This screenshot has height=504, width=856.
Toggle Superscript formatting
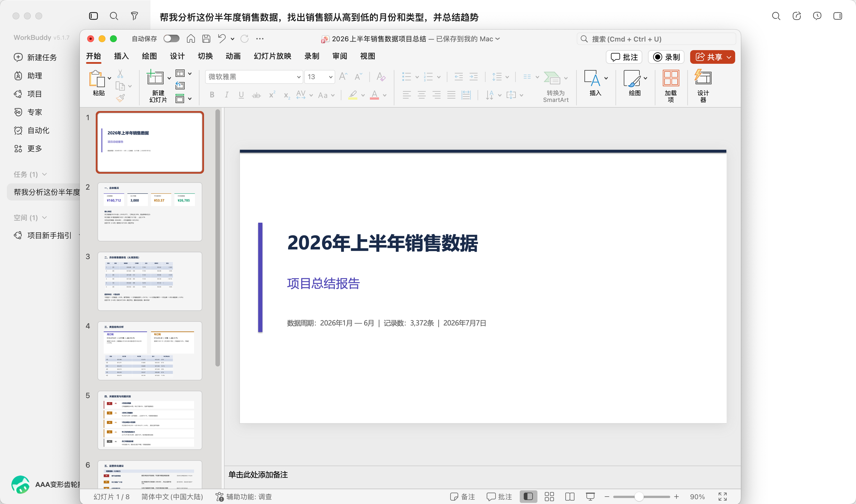tap(272, 95)
